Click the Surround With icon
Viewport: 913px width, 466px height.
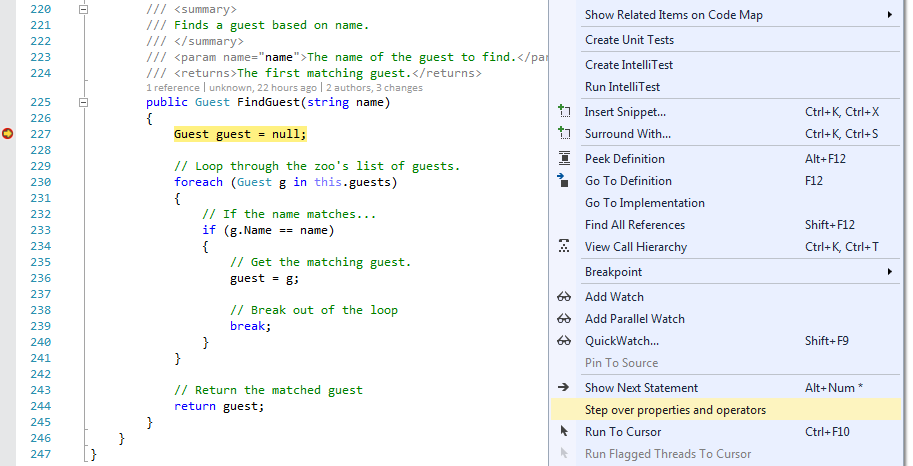564,134
